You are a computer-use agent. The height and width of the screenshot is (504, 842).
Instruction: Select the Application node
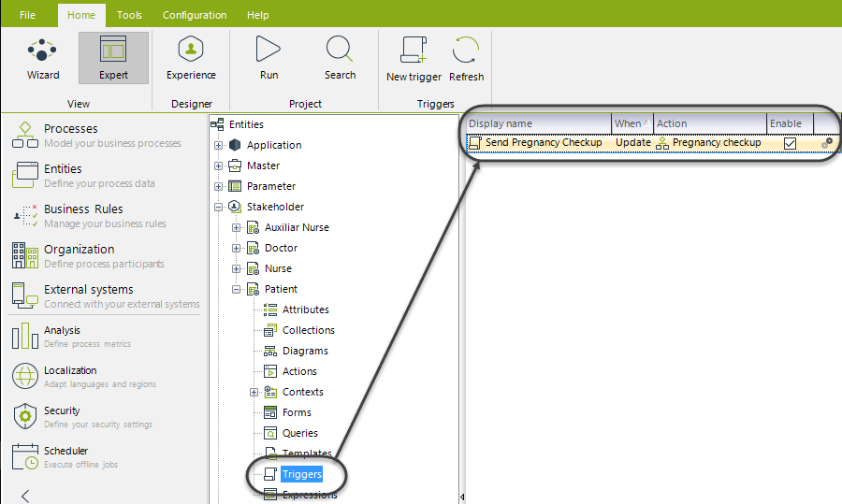tap(274, 146)
